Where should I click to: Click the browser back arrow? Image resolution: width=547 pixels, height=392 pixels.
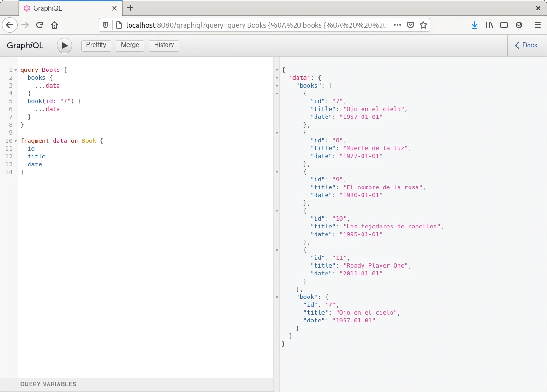(10, 25)
